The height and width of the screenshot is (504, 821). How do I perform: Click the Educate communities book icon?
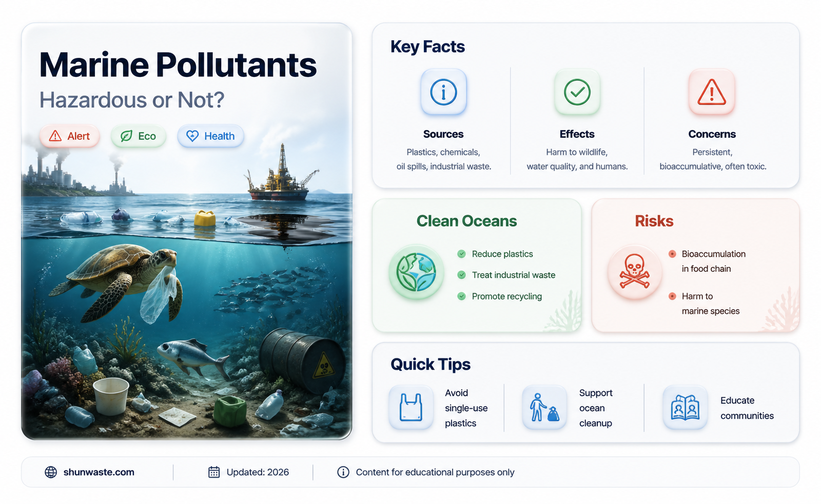(685, 408)
